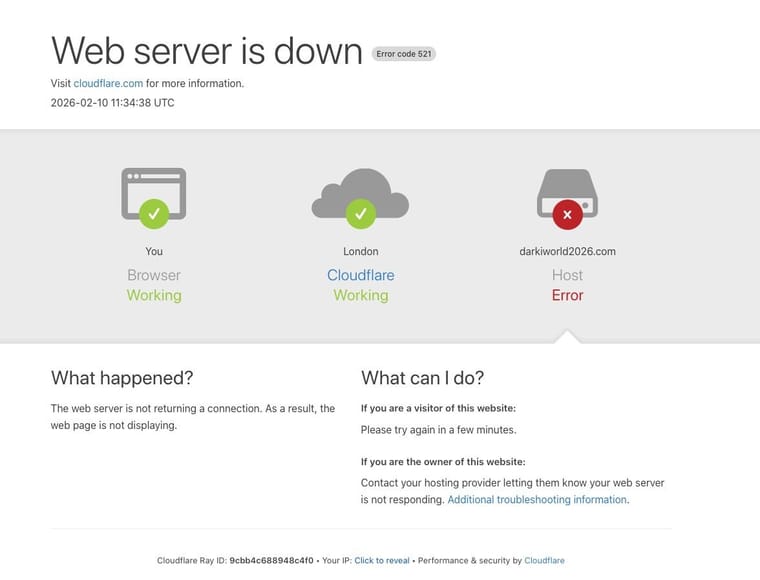The width and height of the screenshot is (760, 580).
Task: Click the Cloudflare Ray ID value
Action: 271,561
